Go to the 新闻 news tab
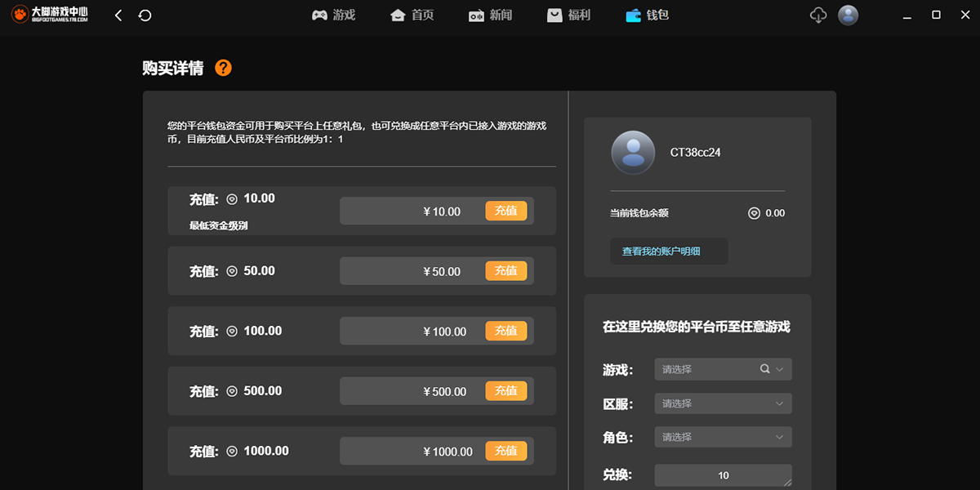This screenshot has width=980, height=490. [x=491, y=16]
